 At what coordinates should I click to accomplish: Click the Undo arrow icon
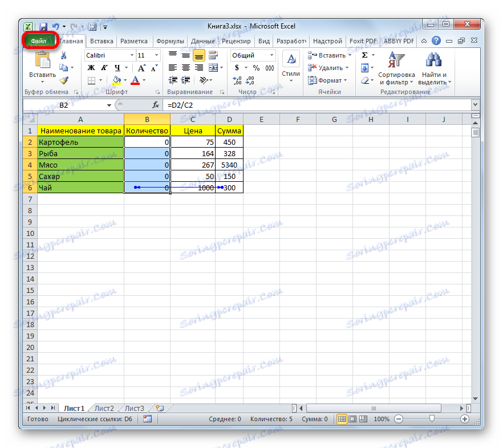tap(56, 27)
